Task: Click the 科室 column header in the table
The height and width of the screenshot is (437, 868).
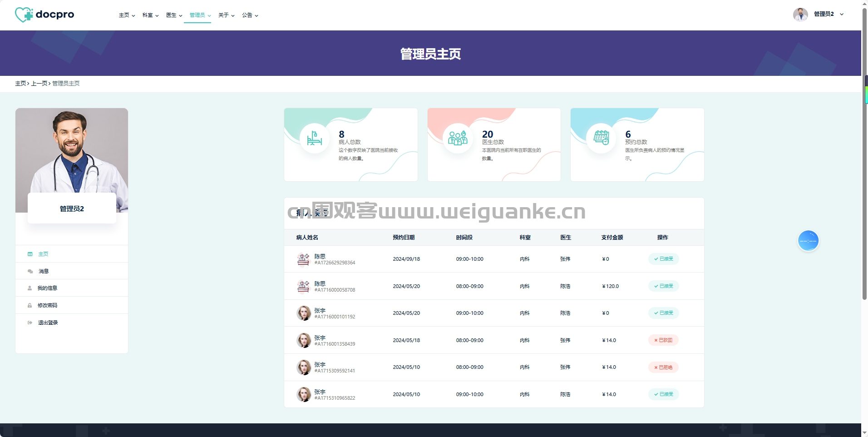Action: click(x=525, y=238)
